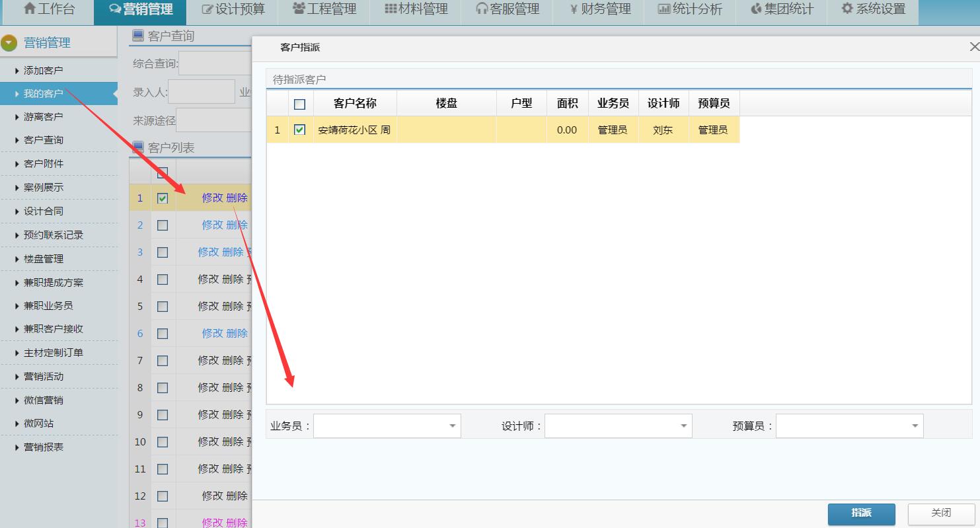980x528 pixels.
Task: Click the headset icon for 客服管理
Action: pyautogui.click(x=482, y=9)
